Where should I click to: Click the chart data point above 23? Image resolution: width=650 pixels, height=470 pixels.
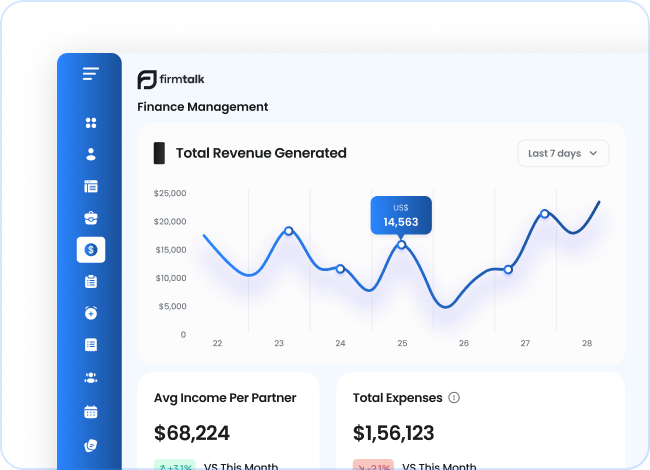pos(288,231)
